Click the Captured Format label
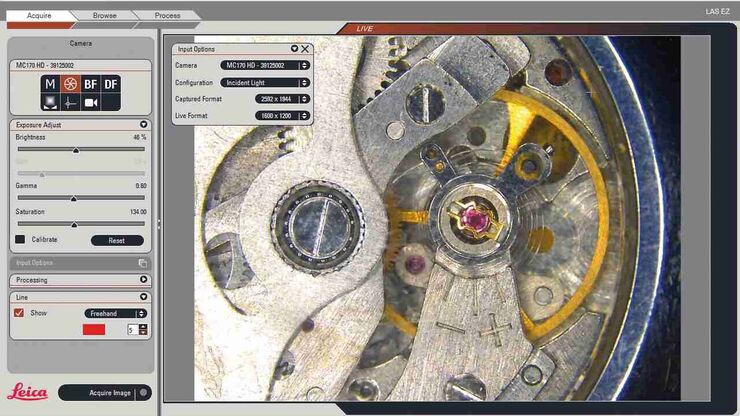Image resolution: width=740 pixels, height=416 pixels. coord(198,99)
